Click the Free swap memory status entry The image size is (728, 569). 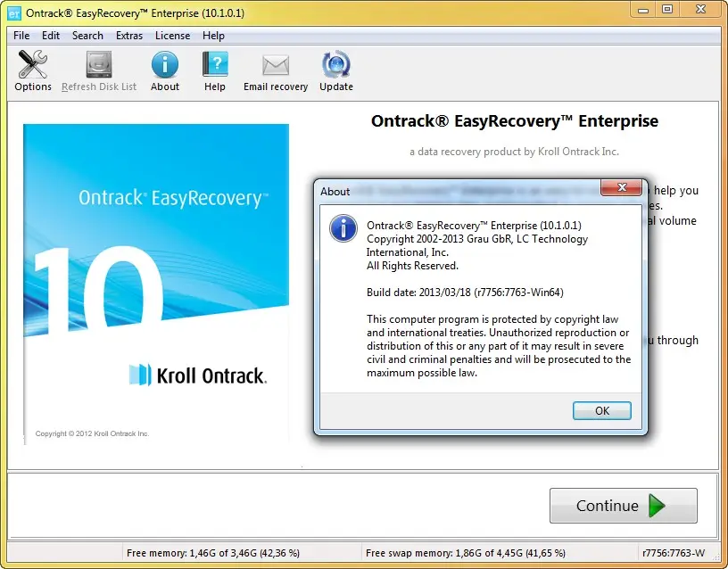pyautogui.click(x=466, y=553)
